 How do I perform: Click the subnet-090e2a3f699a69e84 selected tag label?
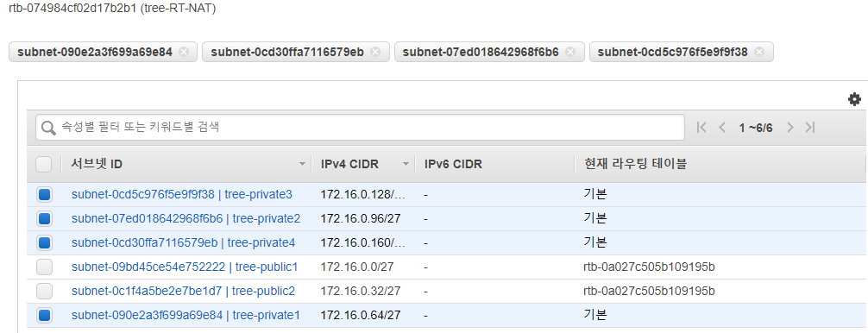[95, 52]
